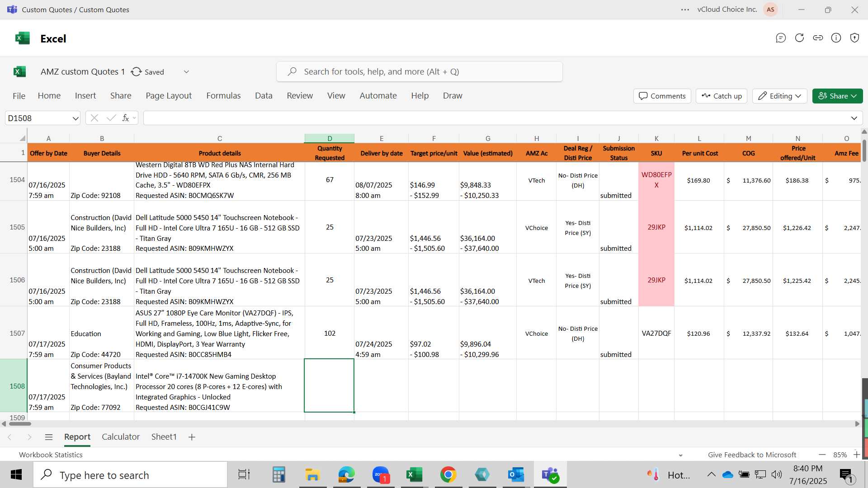Switch to the Sheet1 tab
Viewport: 868px width, 488px height.
(164, 437)
